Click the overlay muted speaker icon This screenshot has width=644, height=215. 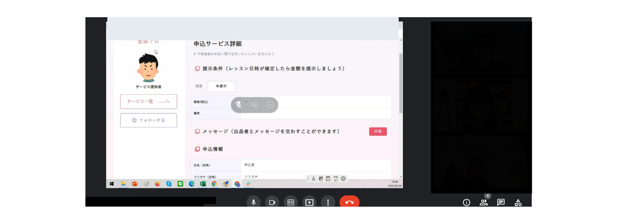[x=255, y=105]
